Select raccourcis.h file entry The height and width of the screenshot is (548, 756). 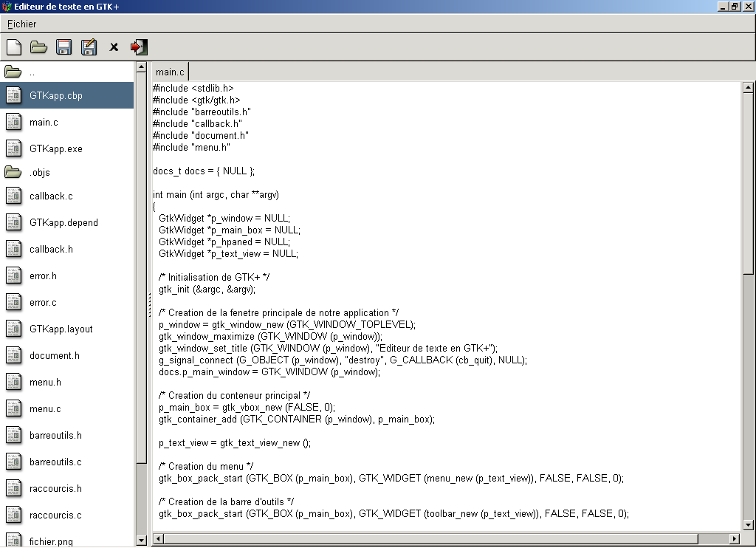pos(55,489)
